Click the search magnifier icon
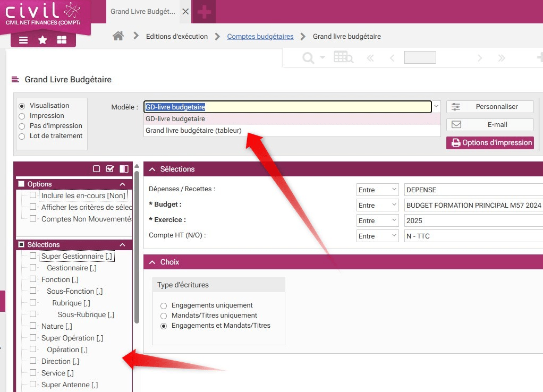This screenshot has width=543, height=392. coord(308,58)
